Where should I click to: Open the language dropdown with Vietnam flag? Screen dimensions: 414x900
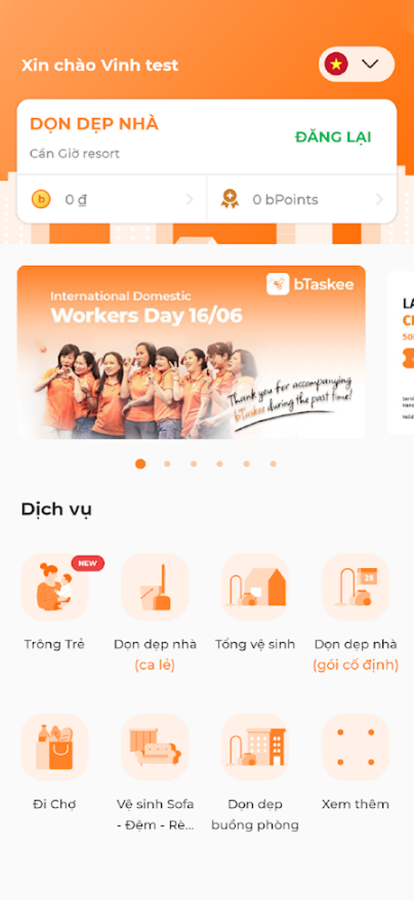(357, 64)
